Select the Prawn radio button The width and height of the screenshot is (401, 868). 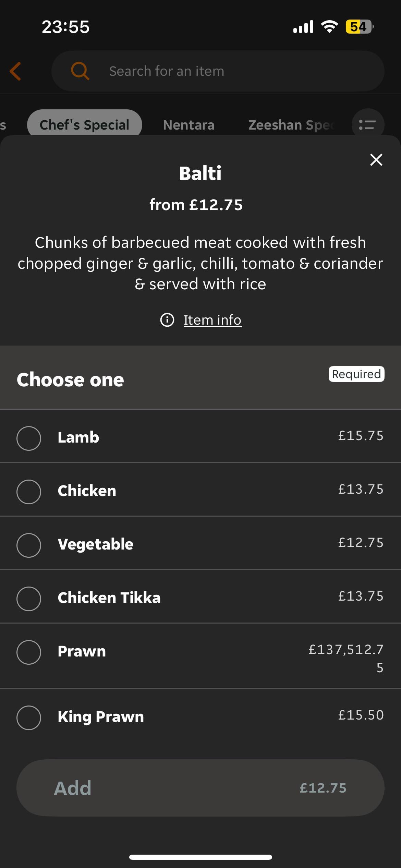[29, 652]
